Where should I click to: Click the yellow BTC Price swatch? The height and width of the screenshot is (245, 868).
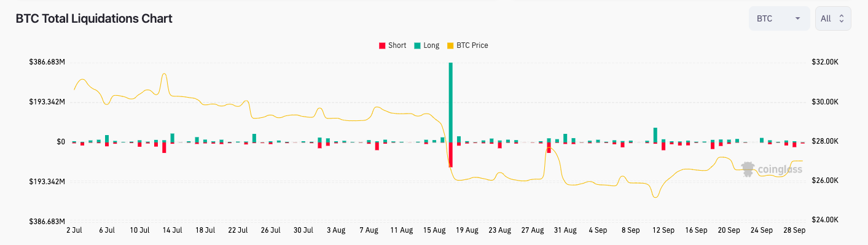point(450,45)
